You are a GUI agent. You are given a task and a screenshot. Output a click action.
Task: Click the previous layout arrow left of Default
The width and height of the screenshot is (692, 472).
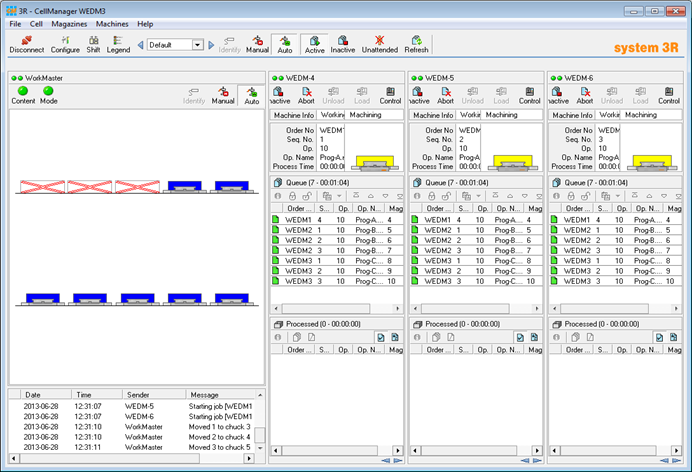coord(140,45)
